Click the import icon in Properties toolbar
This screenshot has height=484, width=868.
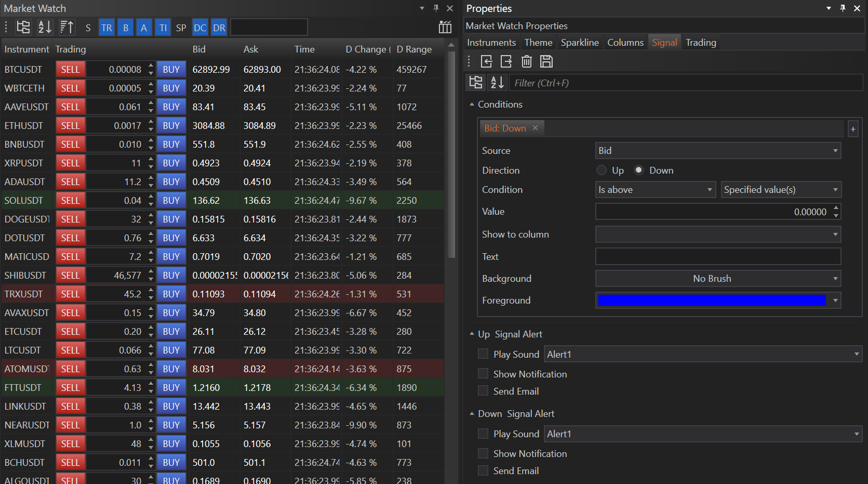pyautogui.click(x=486, y=61)
